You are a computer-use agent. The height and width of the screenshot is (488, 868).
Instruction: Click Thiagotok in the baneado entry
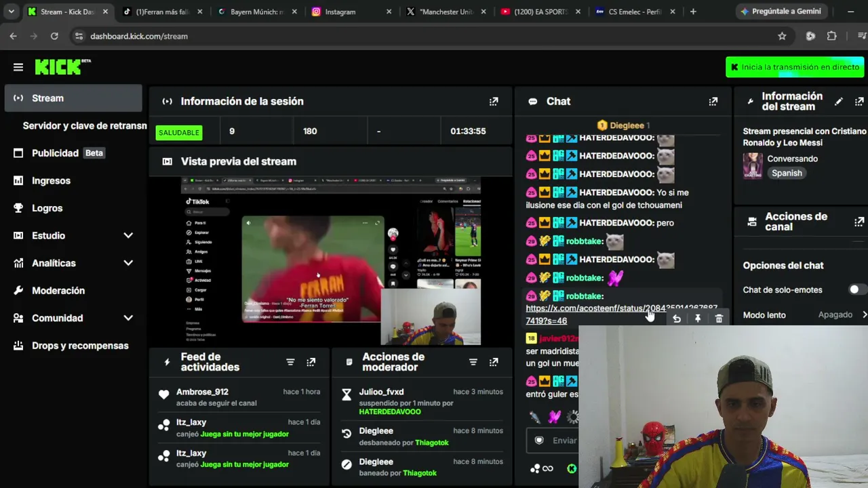(x=420, y=473)
